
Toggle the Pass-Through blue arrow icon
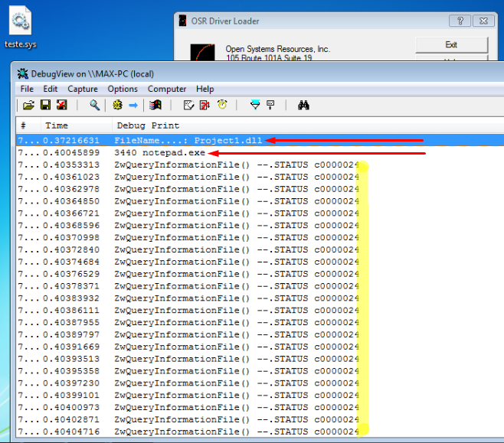133,106
